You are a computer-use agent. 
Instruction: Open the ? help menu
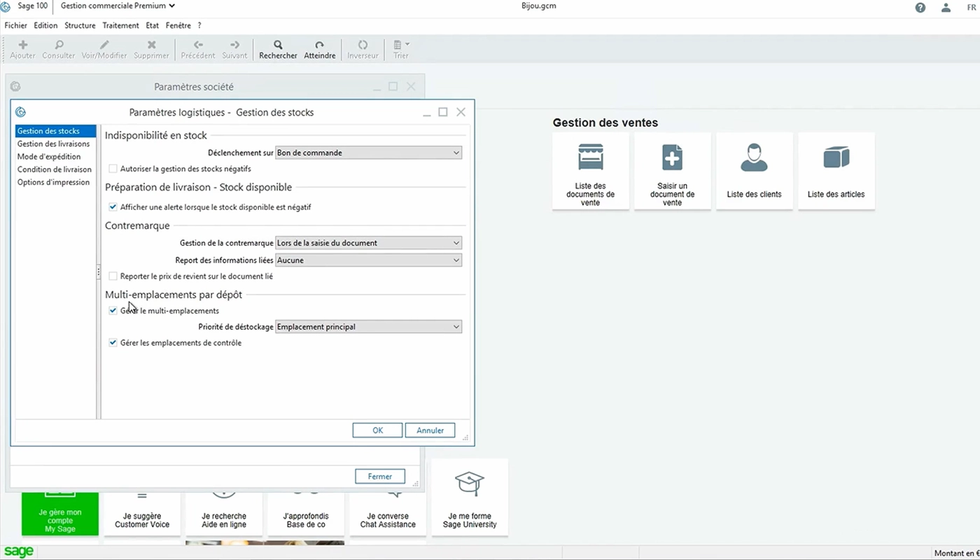point(199,25)
